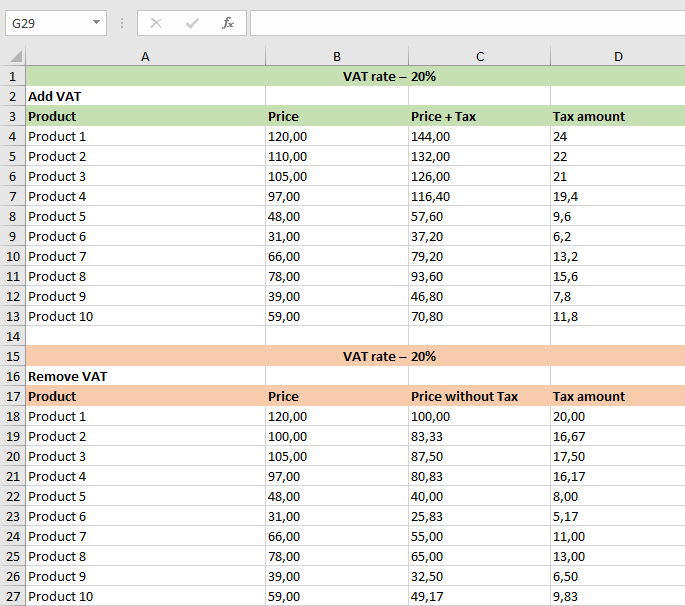Select column A header
This screenshot has width=685, height=606.
pyautogui.click(x=145, y=57)
